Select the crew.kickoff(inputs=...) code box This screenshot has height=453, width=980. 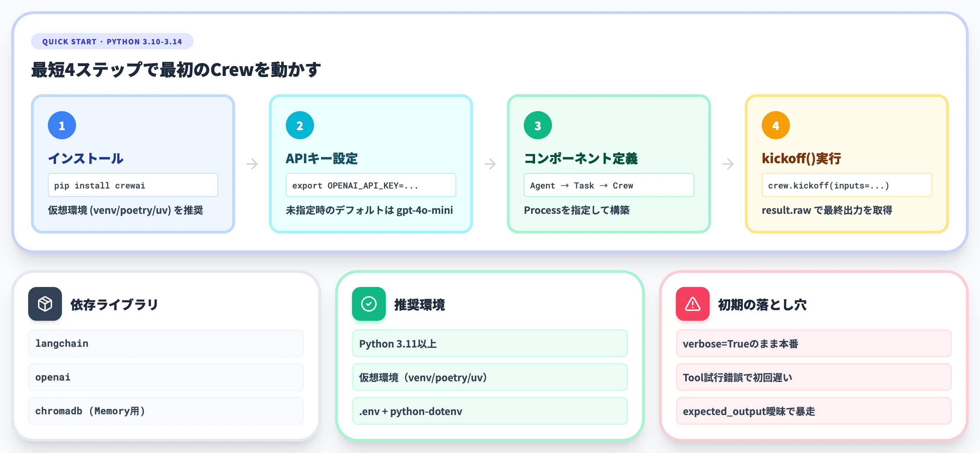click(847, 185)
